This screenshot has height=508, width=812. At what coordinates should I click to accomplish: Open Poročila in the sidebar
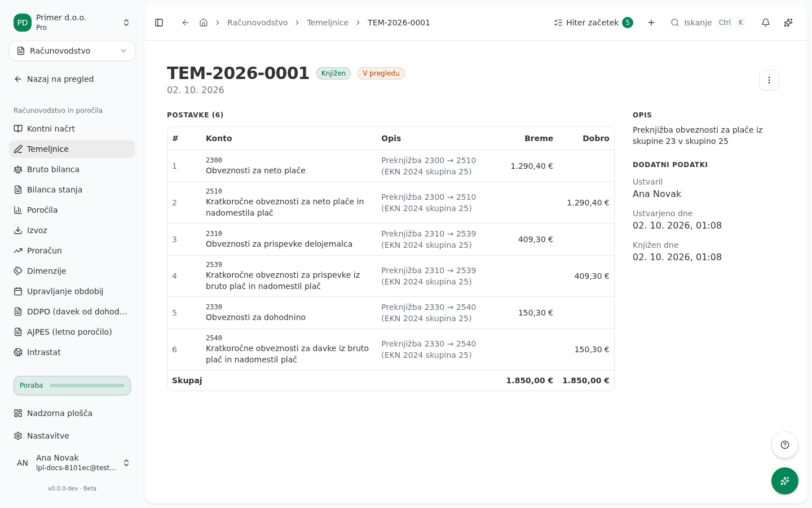(72, 210)
